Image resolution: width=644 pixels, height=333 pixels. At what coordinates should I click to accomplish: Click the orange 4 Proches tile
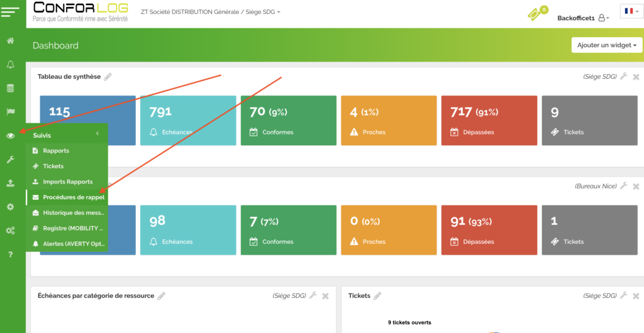[388, 121]
